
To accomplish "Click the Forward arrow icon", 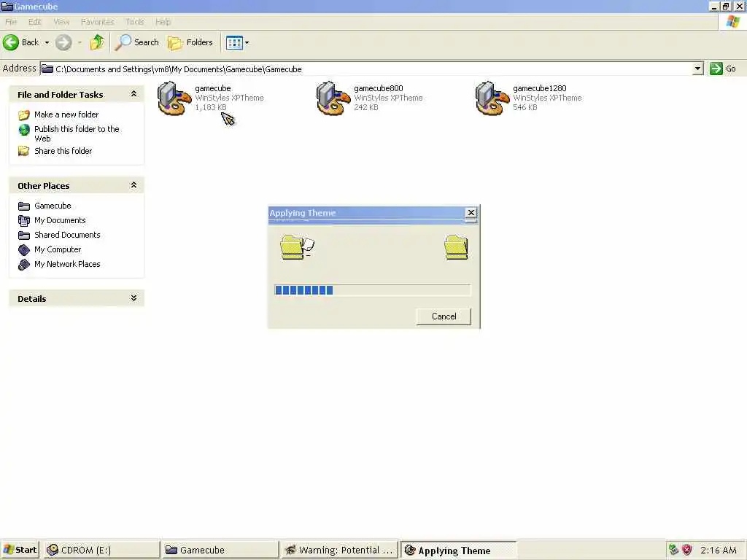I will click(63, 42).
